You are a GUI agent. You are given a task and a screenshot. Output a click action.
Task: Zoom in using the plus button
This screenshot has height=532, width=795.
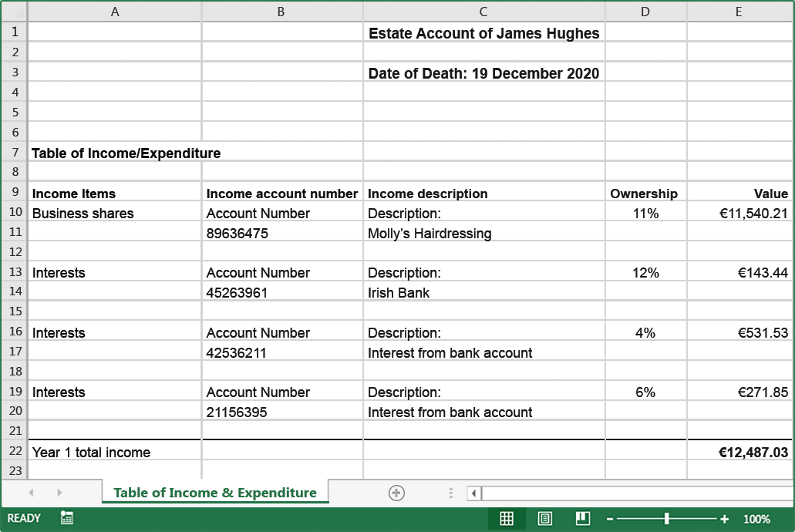pos(723,519)
